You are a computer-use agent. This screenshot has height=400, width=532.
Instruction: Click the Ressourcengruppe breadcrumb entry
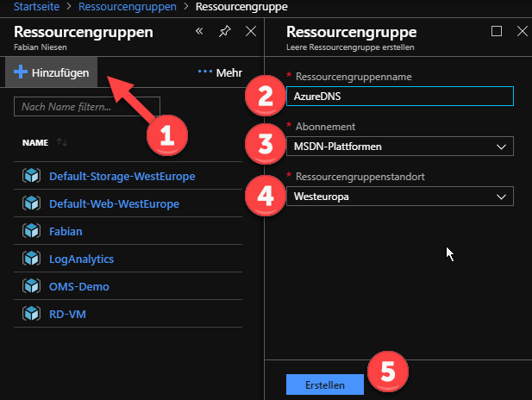[241, 6]
